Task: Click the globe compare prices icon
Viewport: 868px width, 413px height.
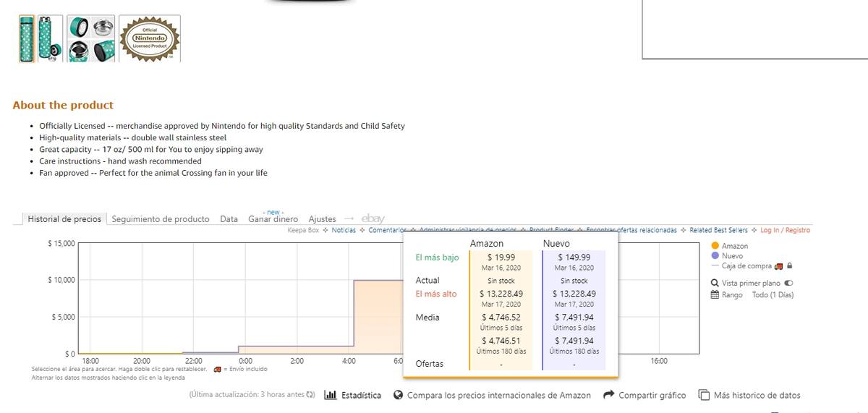Action: pos(398,395)
